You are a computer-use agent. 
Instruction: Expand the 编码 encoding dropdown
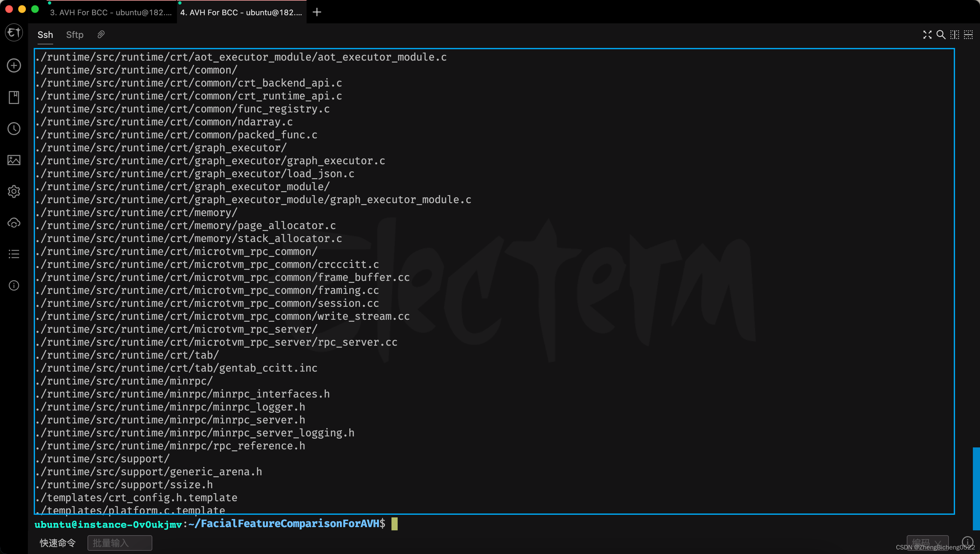(927, 542)
